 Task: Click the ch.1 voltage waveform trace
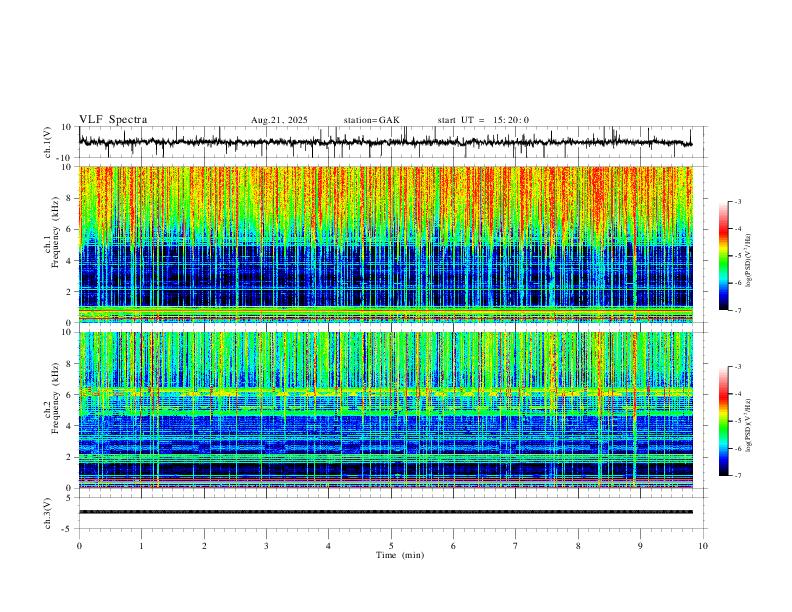pyautogui.click(x=385, y=142)
